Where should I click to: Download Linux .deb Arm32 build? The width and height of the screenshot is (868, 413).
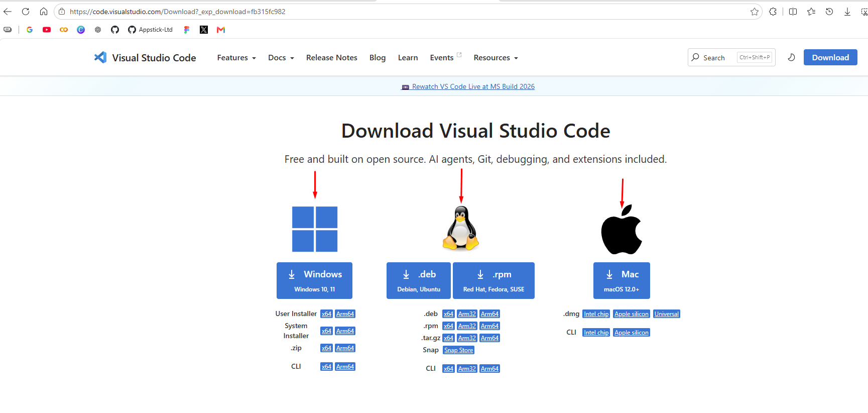tap(467, 314)
